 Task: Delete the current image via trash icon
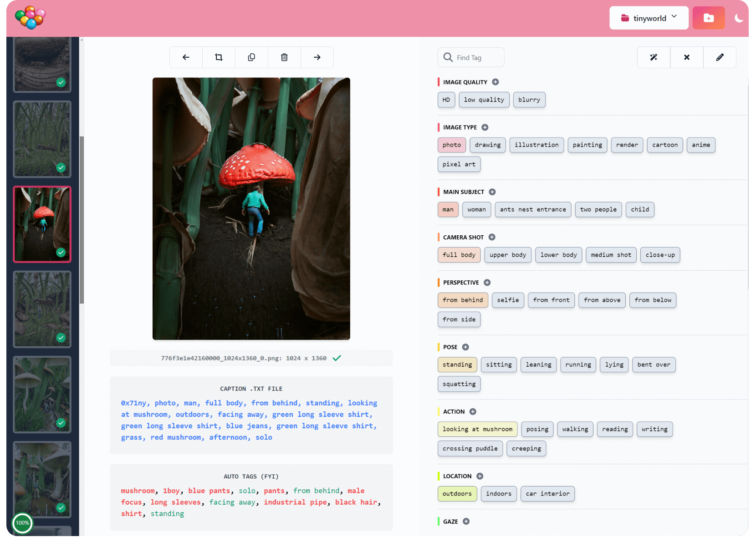[284, 57]
